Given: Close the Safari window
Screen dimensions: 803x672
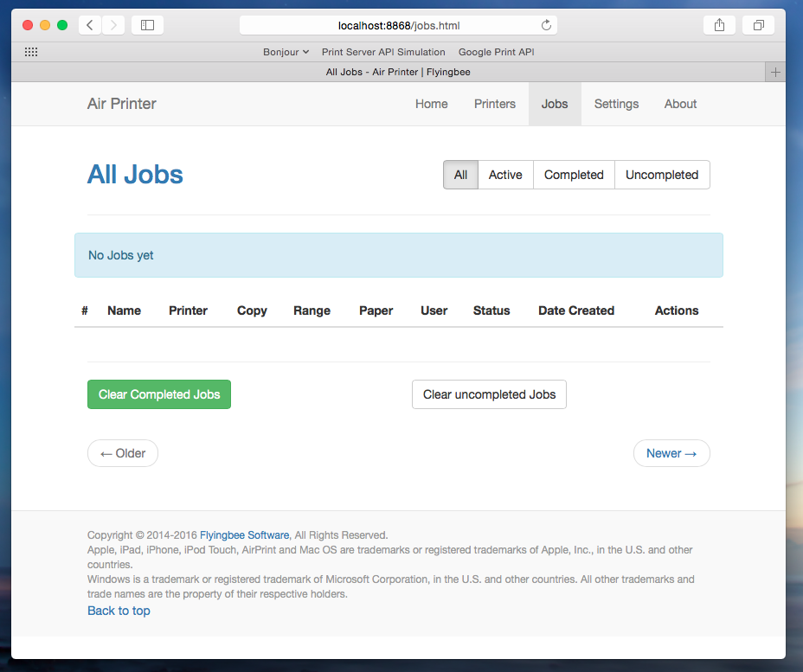Looking at the screenshot, I should [x=28, y=25].
